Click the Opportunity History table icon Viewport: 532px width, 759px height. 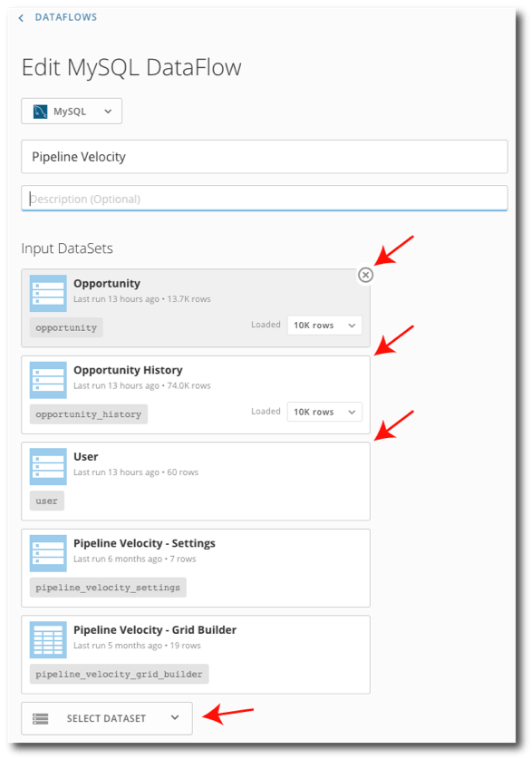point(48,380)
